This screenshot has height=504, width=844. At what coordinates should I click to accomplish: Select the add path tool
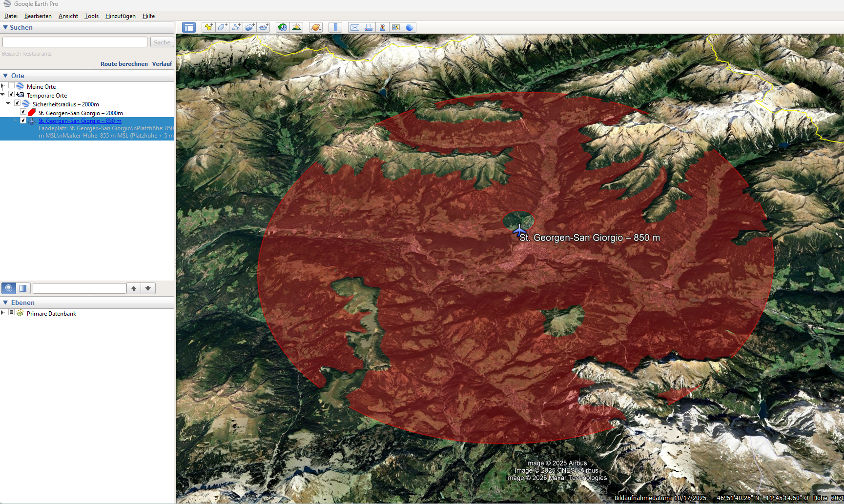click(236, 27)
